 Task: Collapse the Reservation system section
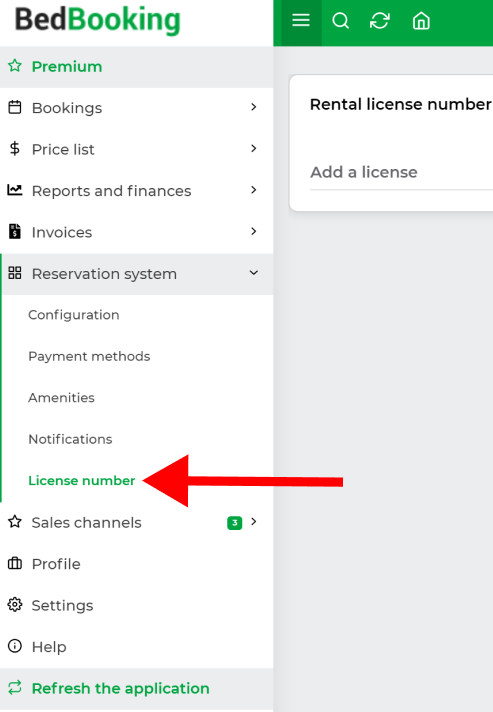click(254, 272)
